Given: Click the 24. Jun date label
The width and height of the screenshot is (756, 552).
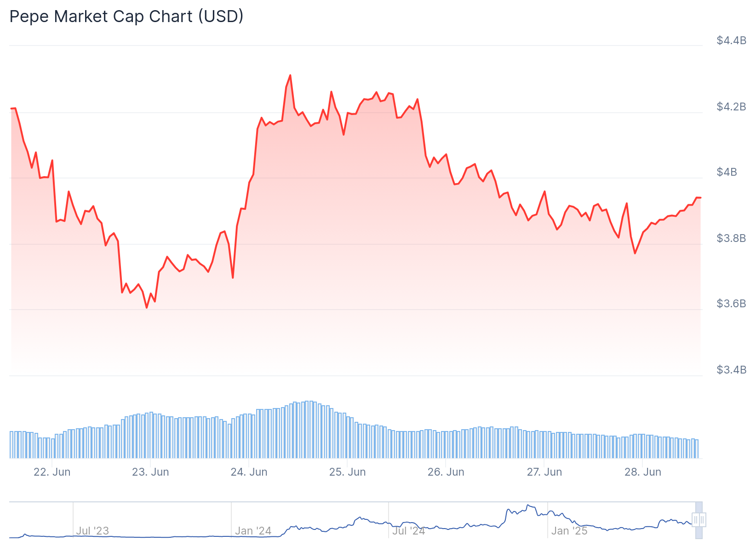Looking at the screenshot, I should (249, 472).
